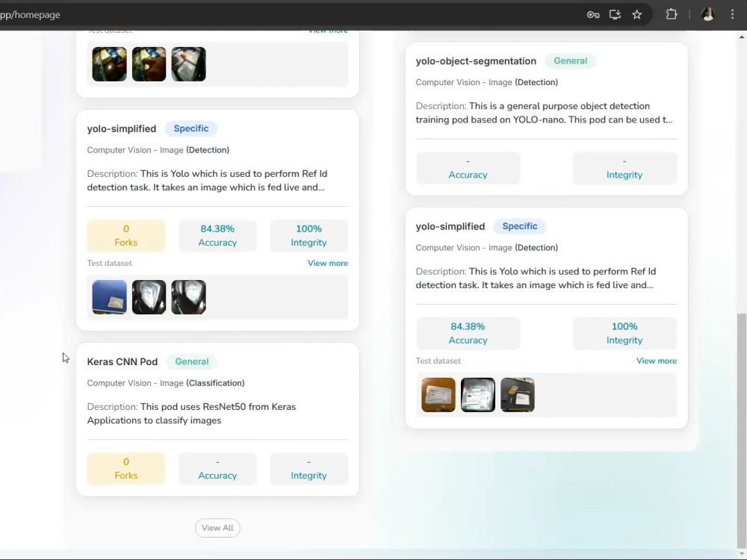Viewport: 747px width, 560px height.
Task: Click Integrity box on yolo-object-segmentation card
Action: click(x=624, y=168)
